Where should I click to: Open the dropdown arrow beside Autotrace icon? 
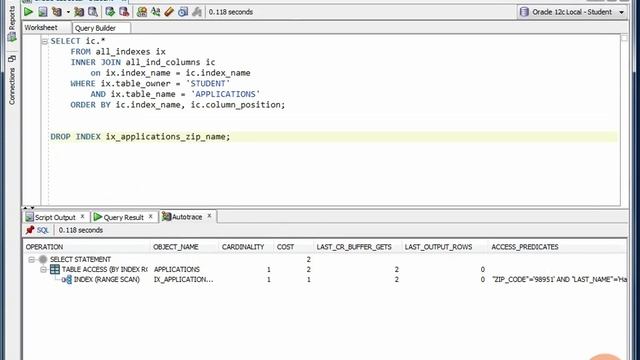coord(68,12)
